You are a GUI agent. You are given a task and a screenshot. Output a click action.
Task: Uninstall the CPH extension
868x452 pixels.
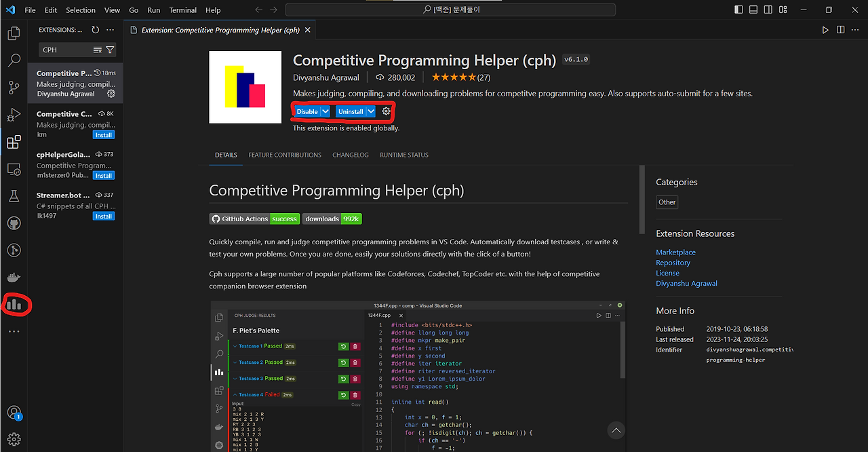coord(351,111)
